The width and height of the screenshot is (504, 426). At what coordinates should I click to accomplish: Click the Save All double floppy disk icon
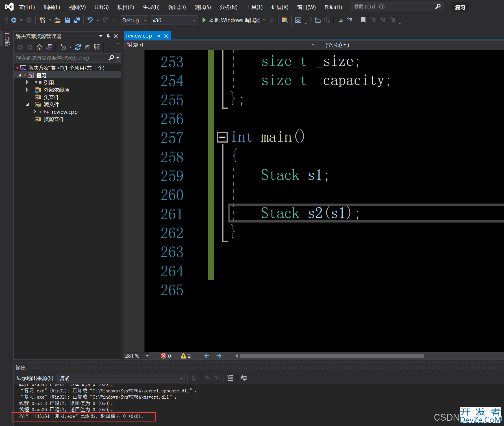(77, 20)
